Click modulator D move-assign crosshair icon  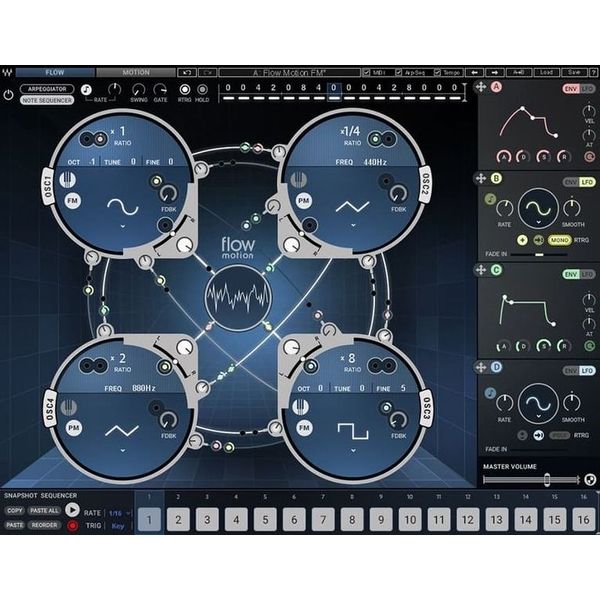point(481,367)
